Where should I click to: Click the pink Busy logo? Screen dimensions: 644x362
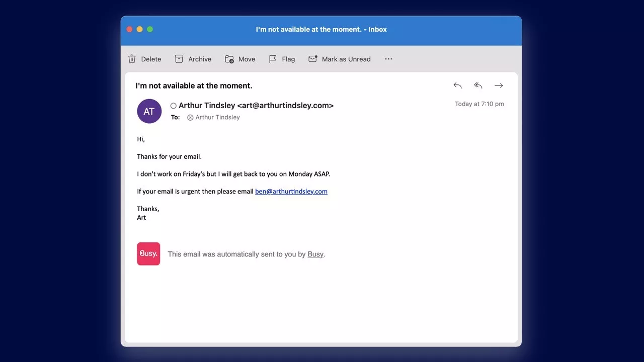[148, 254]
